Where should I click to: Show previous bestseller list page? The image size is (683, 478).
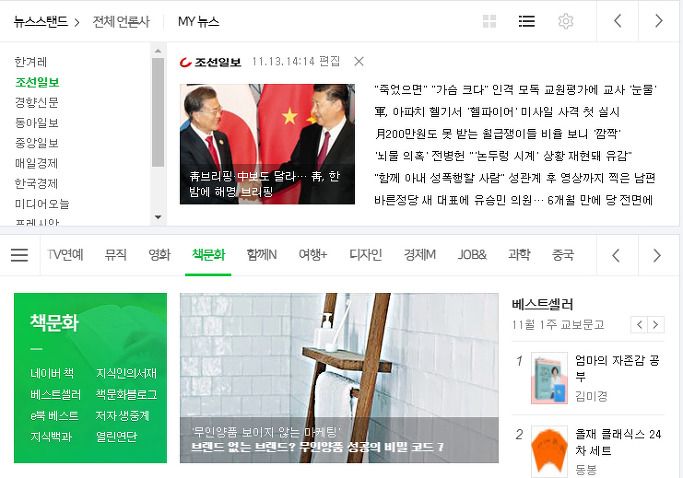pyautogui.click(x=639, y=325)
